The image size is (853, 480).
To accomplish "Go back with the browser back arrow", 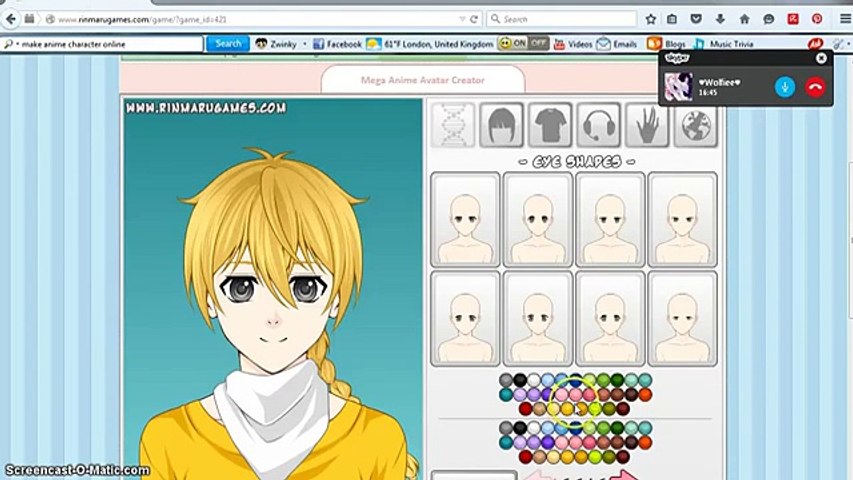I will tap(10, 19).
